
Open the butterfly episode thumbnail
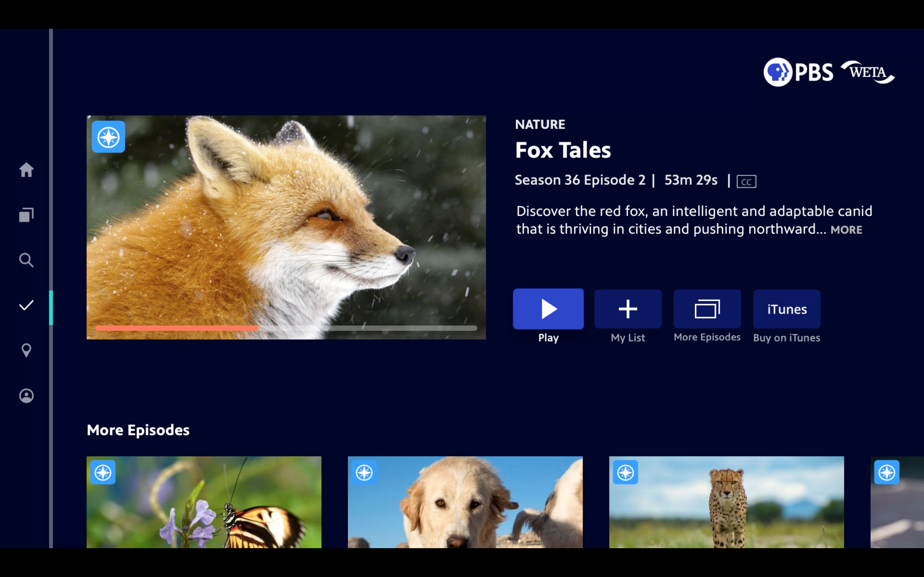point(204,502)
